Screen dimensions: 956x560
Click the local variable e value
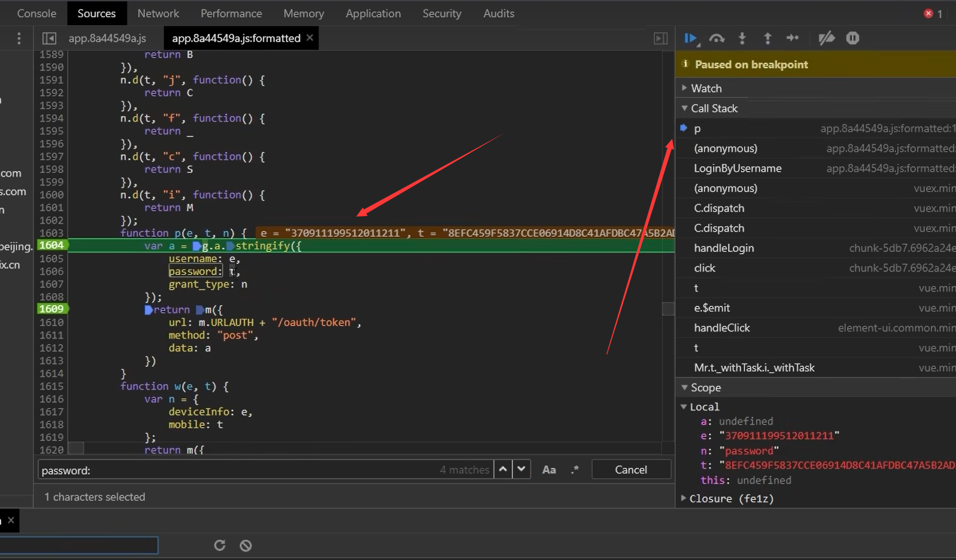(x=779, y=436)
